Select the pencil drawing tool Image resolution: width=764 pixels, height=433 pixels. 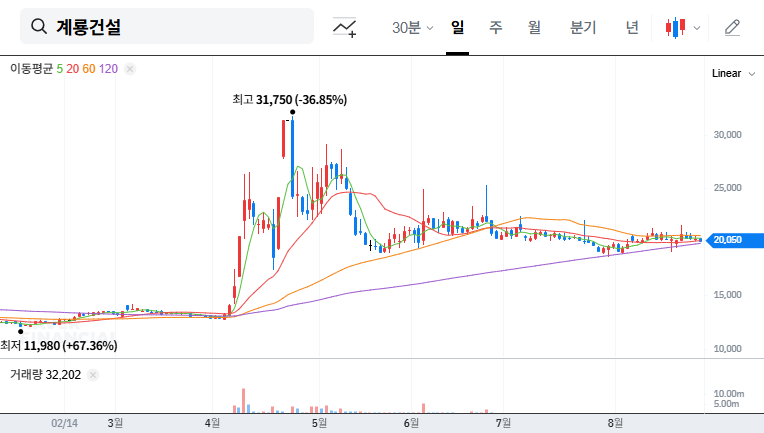coord(732,28)
